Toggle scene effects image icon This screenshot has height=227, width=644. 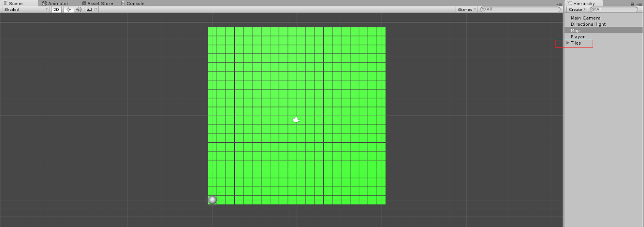[89, 9]
